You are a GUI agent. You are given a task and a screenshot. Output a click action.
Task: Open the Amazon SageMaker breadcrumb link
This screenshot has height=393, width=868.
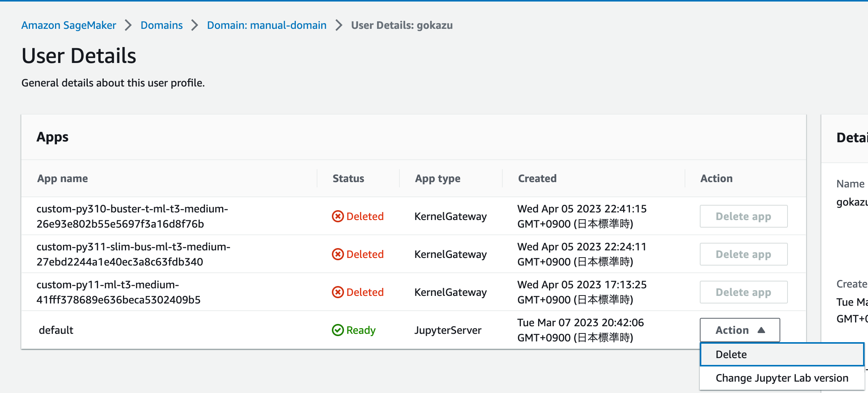coord(69,25)
